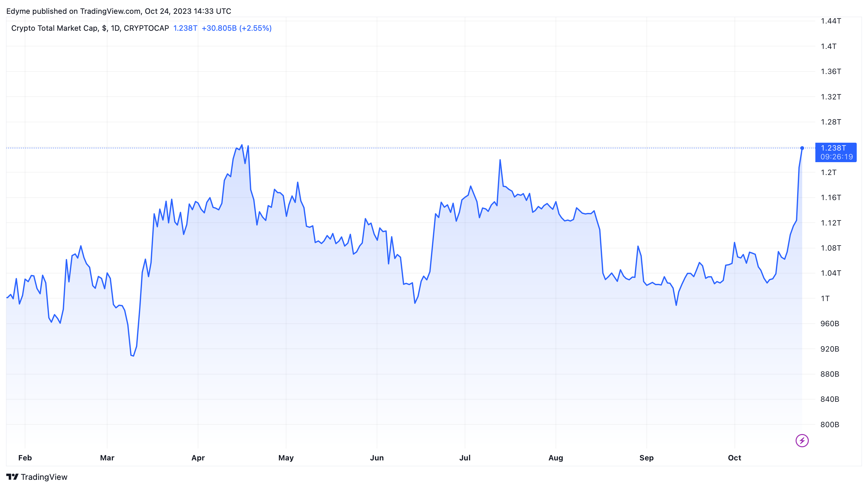Image resolution: width=868 pixels, height=488 pixels.
Task: Click the purple lightning bolt icon
Action: (x=802, y=440)
